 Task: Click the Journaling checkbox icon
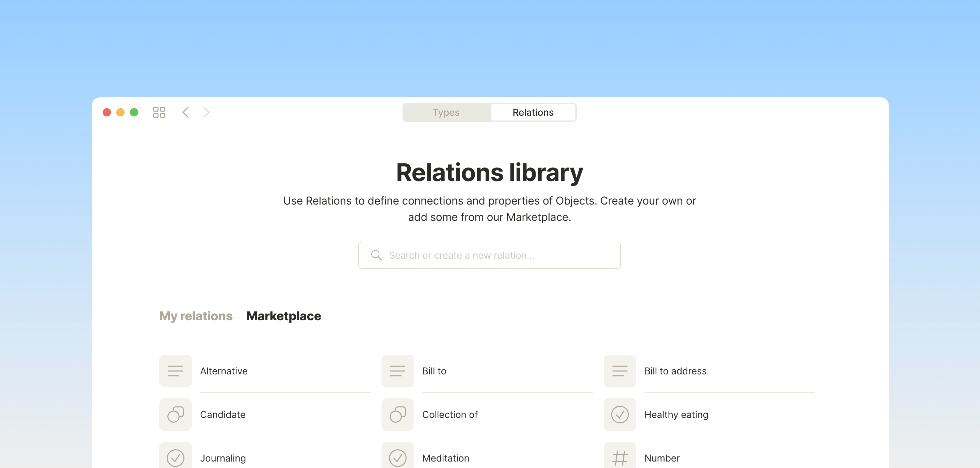click(175, 455)
